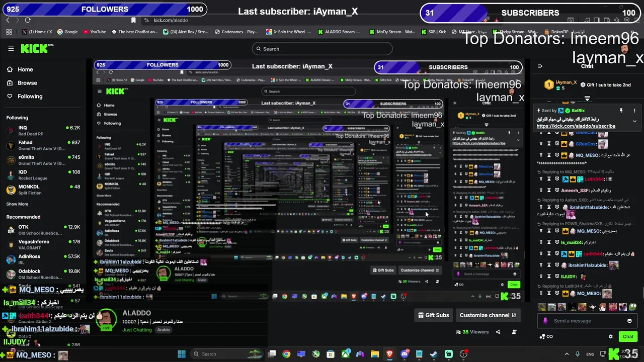
Task: Go back with the browser back arrow
Action: point(8,20)
